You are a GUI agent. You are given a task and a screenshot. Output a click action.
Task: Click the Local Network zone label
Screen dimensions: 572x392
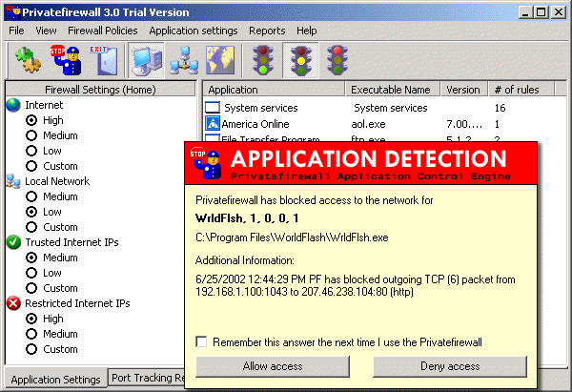(x=57, y=181)
